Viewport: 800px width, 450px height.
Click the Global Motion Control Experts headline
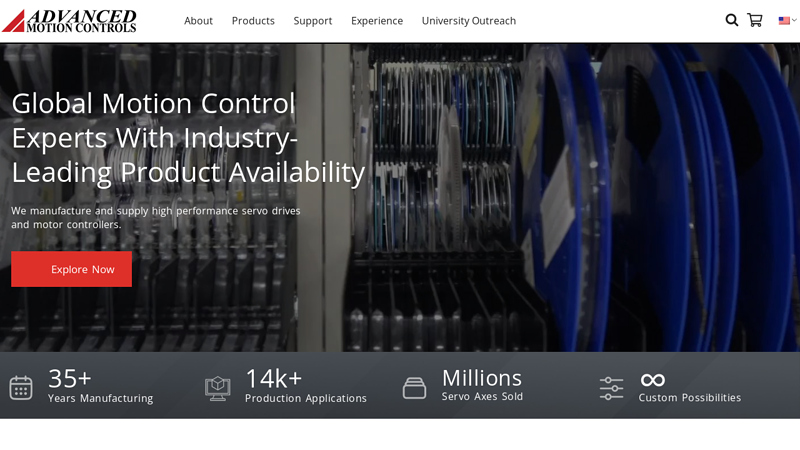click(x=188, y=138)
